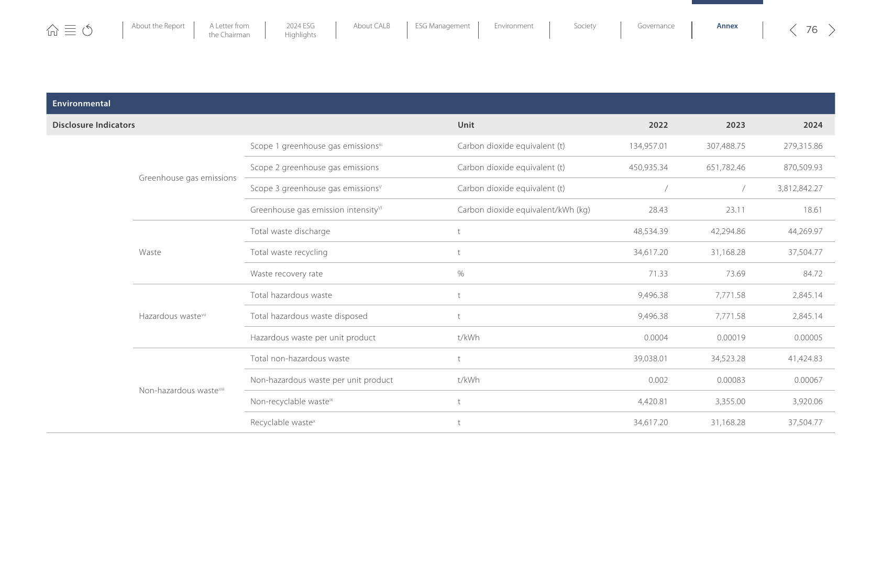The image size is (882, 588).
Task: Switch to the Governance tab
Action: point(656,26)
